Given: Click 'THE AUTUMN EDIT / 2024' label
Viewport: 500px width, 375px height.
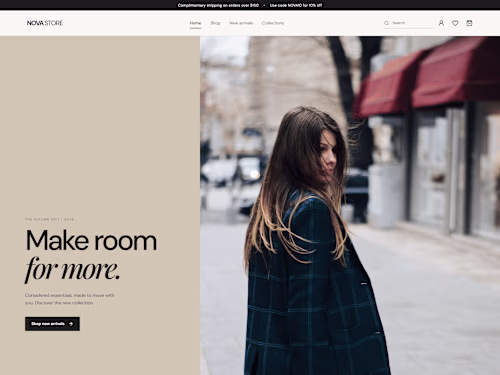Looking at the screenshot, I should [x=49, y=219].
